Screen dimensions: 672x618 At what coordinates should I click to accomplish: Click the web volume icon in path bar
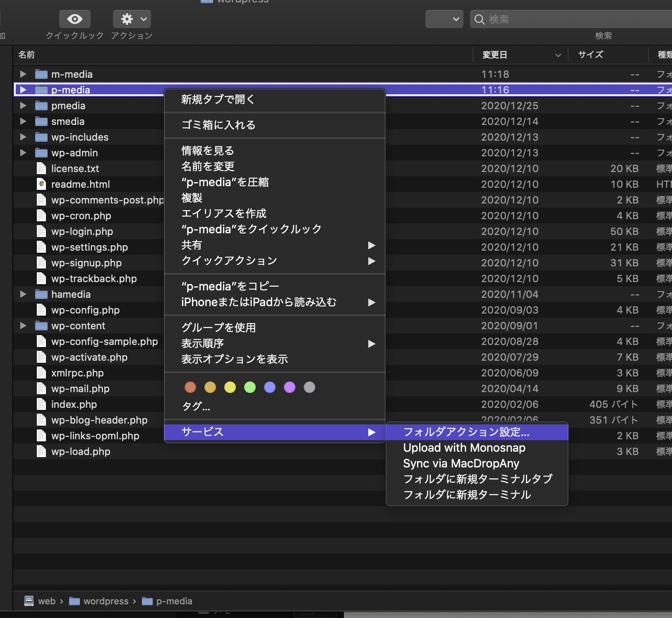[x=29, y=601]
